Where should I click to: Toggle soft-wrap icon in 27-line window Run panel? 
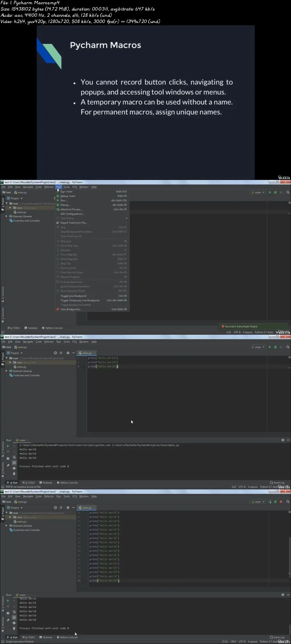(14, 612)
